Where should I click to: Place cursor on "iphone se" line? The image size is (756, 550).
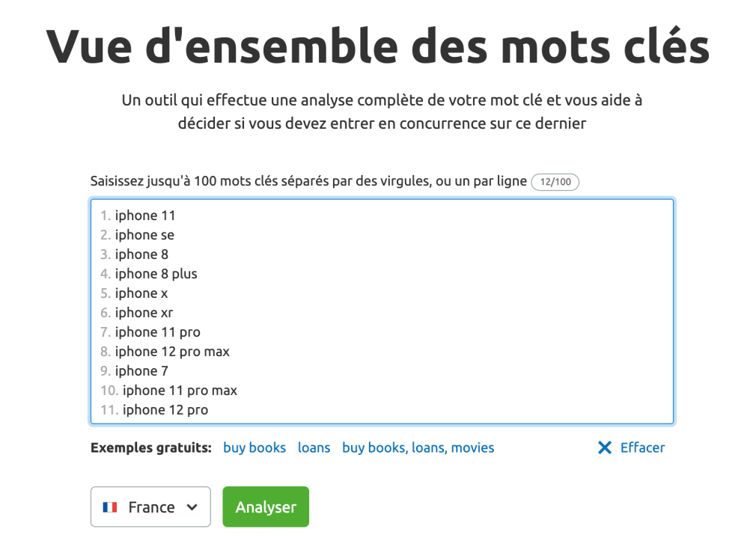coord(144,235)
